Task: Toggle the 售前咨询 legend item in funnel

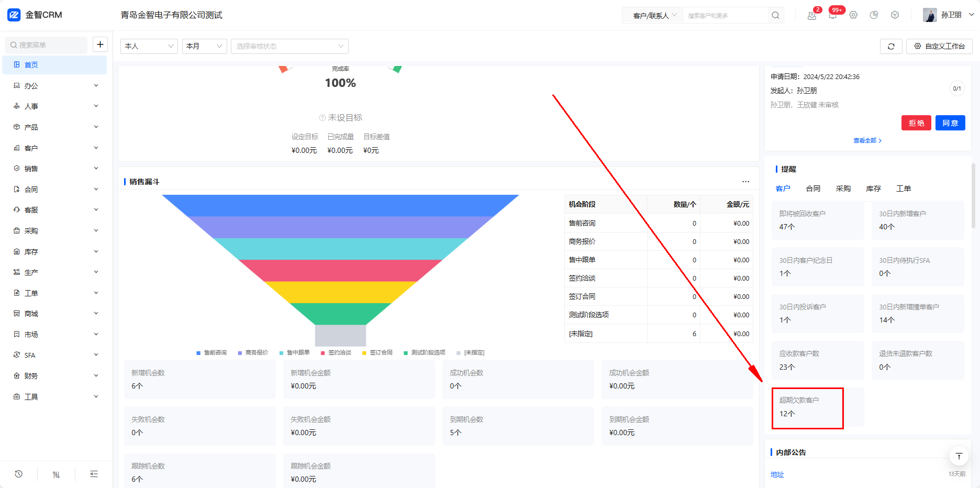Action: click(211, 353)
